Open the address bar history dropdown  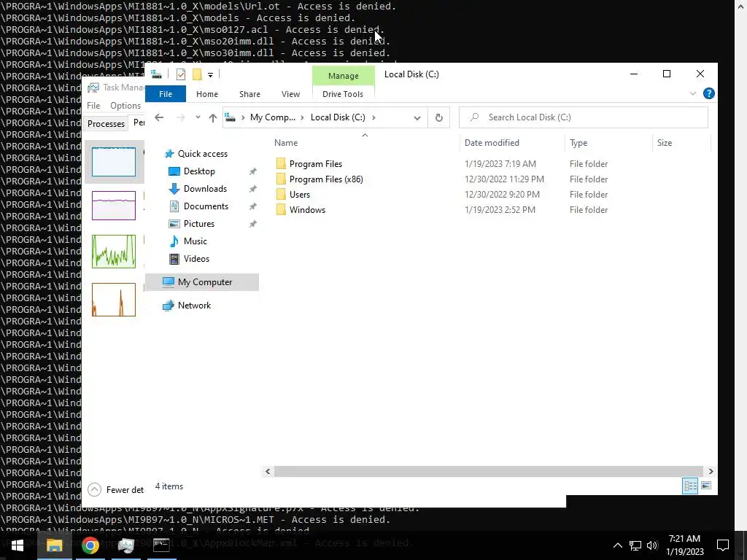coord(417,118)
